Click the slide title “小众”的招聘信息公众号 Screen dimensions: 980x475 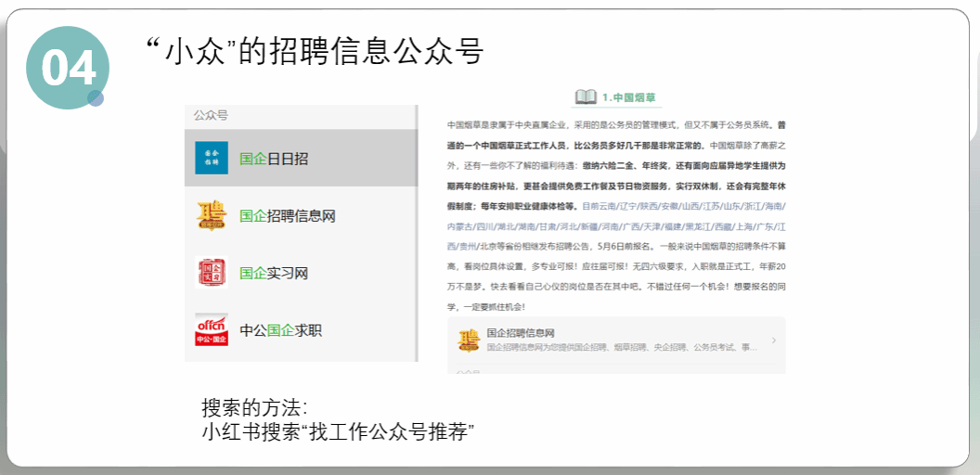pos(316,51)
